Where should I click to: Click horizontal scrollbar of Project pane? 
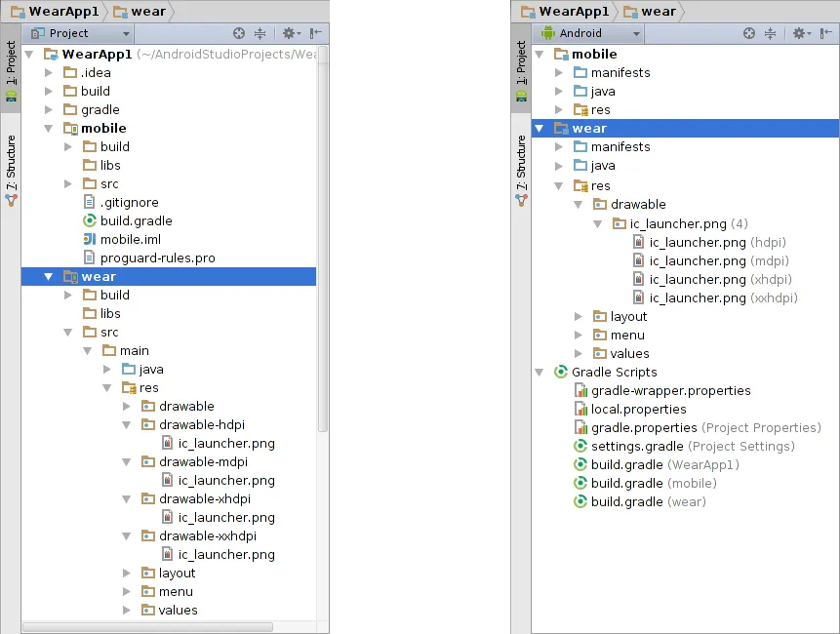click(148, 627)
